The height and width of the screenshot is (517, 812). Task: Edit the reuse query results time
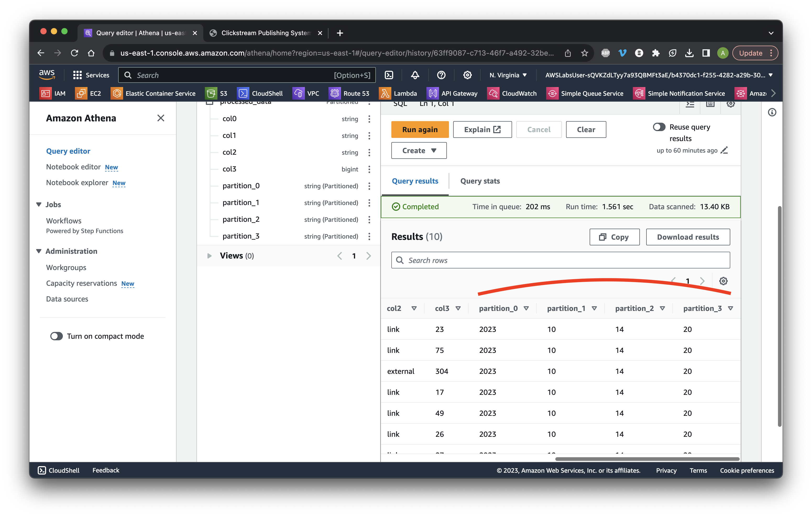click(x=724, y=150)
